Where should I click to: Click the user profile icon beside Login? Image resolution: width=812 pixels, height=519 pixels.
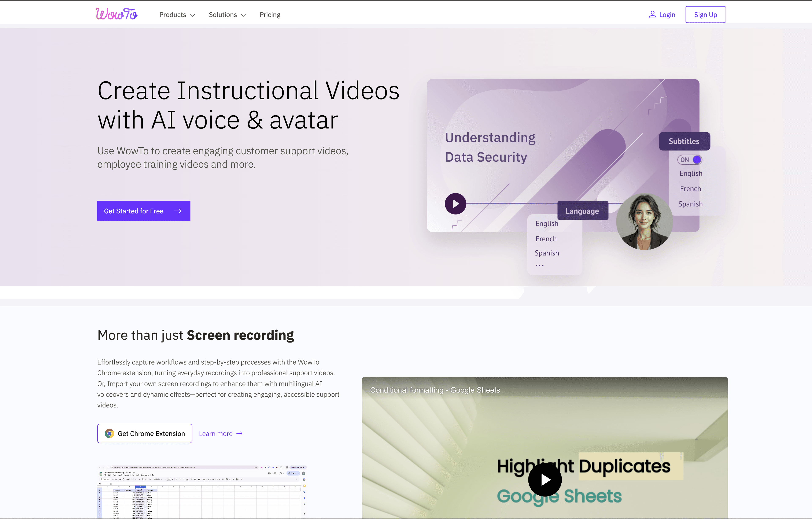pos(652,15)
